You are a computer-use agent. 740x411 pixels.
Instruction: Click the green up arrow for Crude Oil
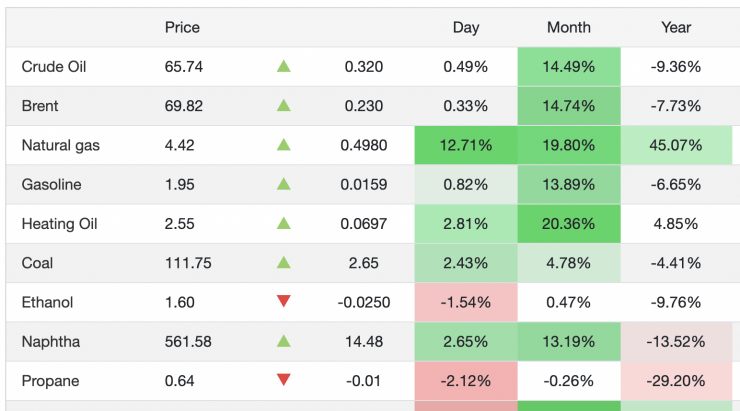[283, 67]
